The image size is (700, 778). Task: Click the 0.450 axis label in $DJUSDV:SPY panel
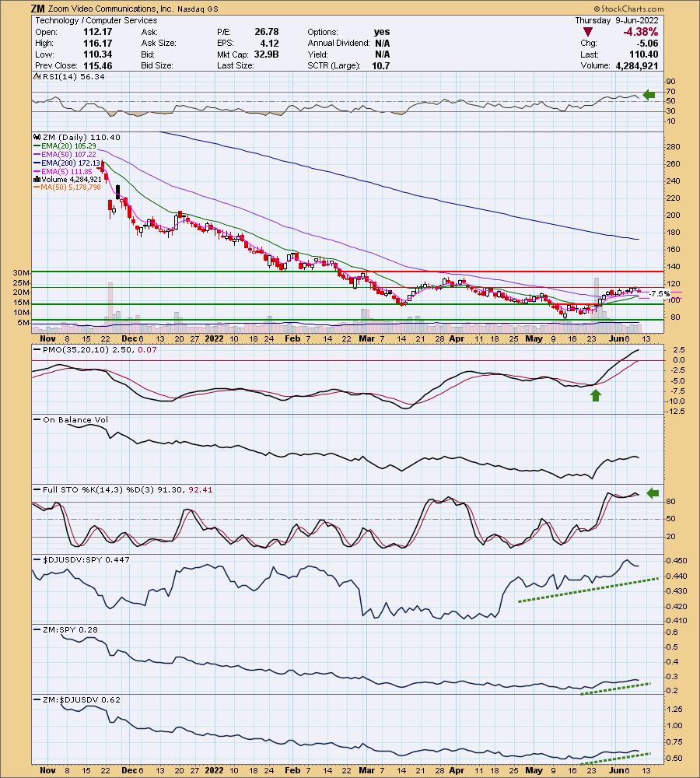(x=677, y=561)
